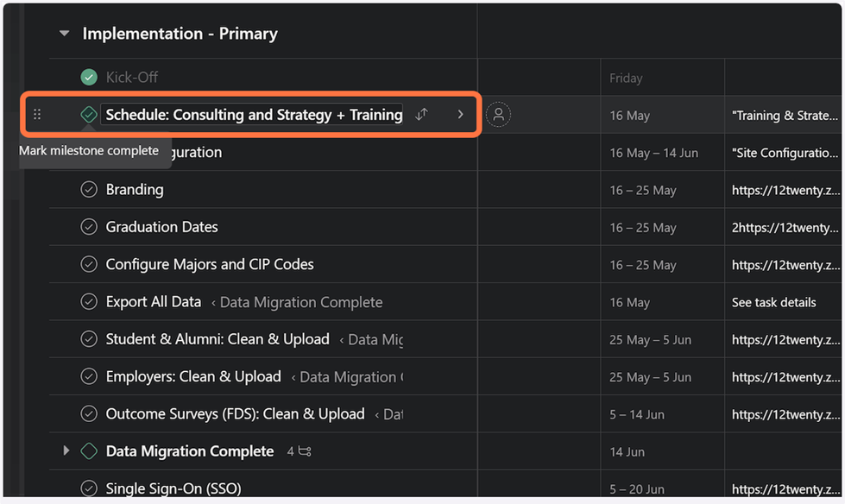Expand Data Migration Complete subtasks
The height and width of the screenshot is (504, 845).
pos(66,451)
